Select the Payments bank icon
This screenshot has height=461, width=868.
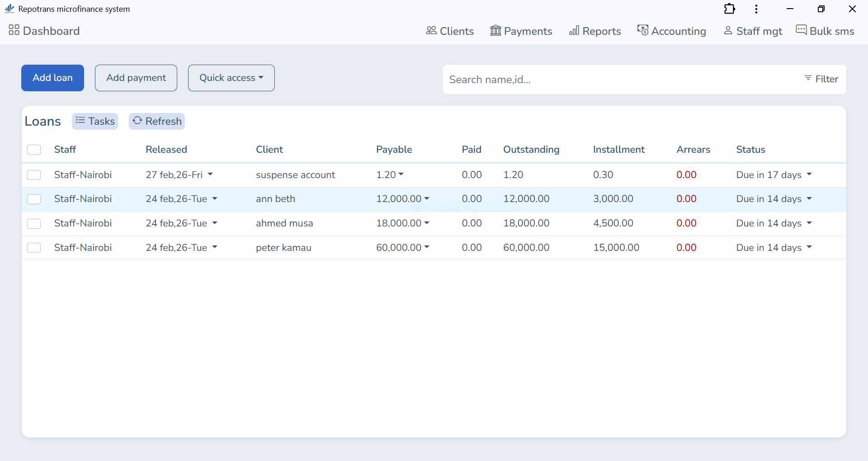tap(495, 31)
